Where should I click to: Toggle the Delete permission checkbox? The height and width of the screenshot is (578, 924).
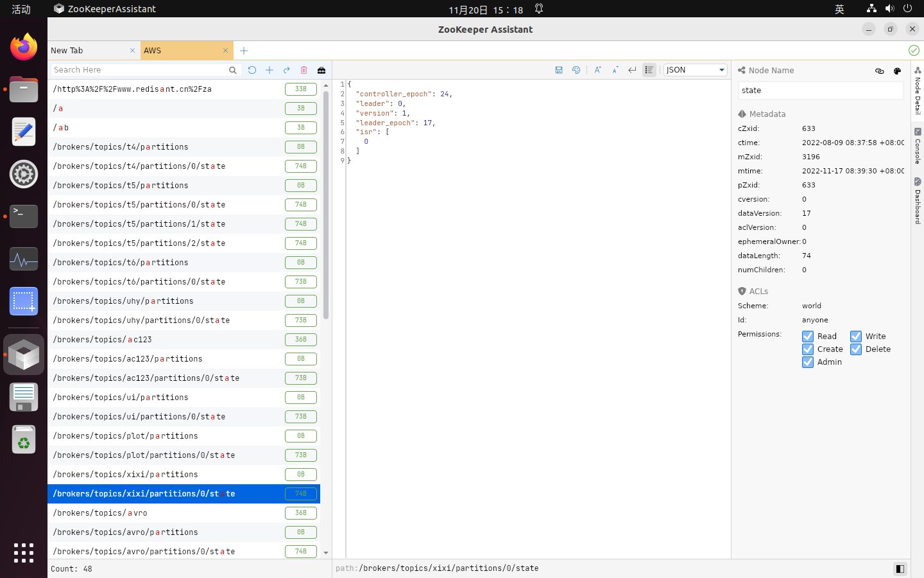click(x=856, y=349)
